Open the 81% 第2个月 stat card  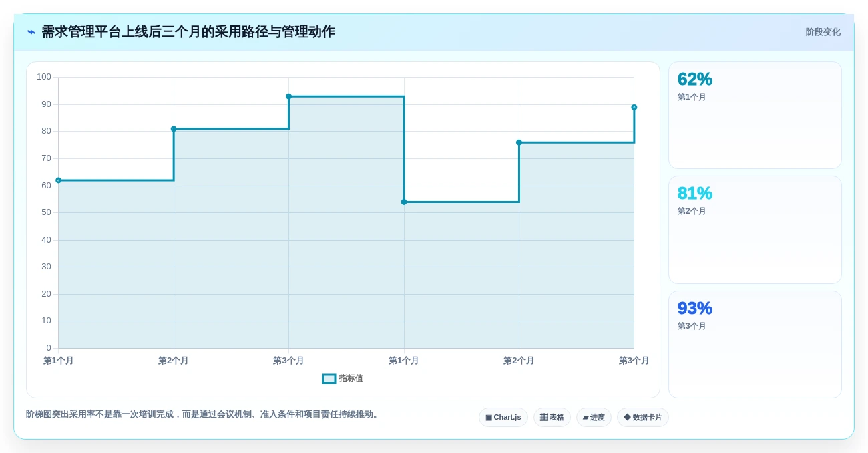point(755,230)
